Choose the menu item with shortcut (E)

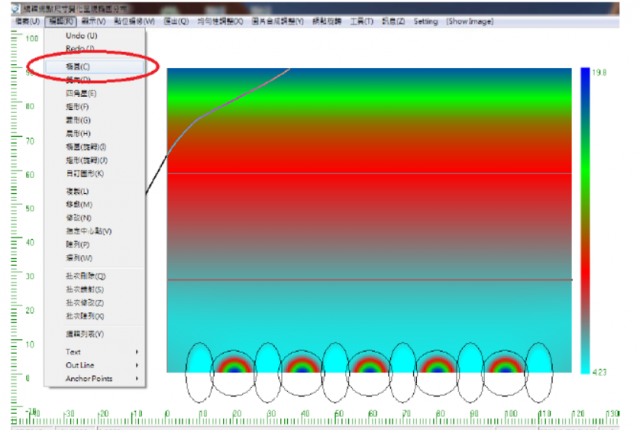pos(76,92)
